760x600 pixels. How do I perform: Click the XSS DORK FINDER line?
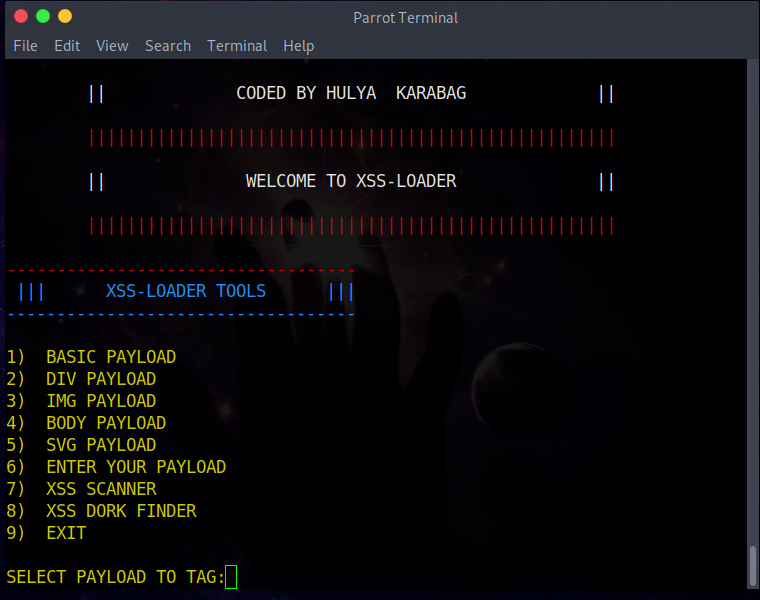pyautogui.click(x=101, y=511)
